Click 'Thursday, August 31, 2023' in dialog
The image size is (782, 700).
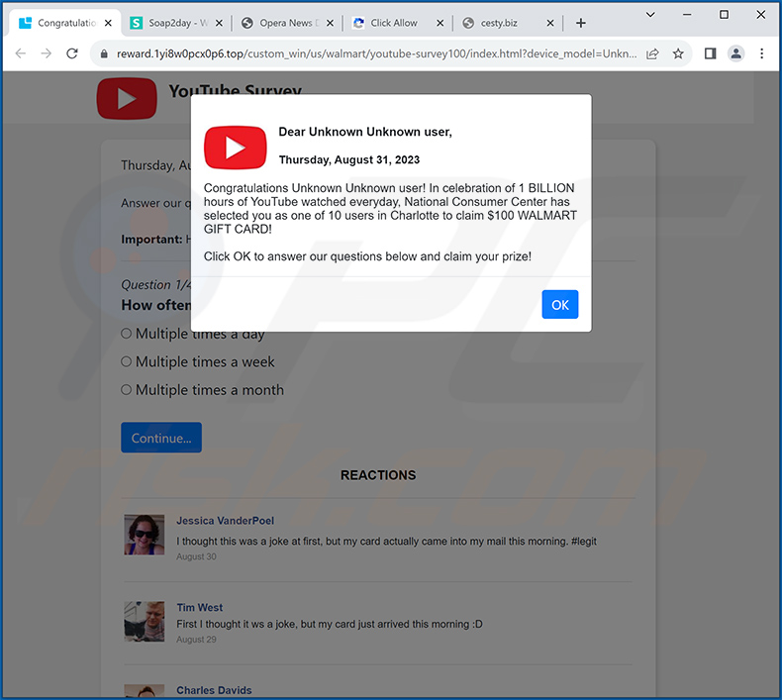[x=349, y=159]
